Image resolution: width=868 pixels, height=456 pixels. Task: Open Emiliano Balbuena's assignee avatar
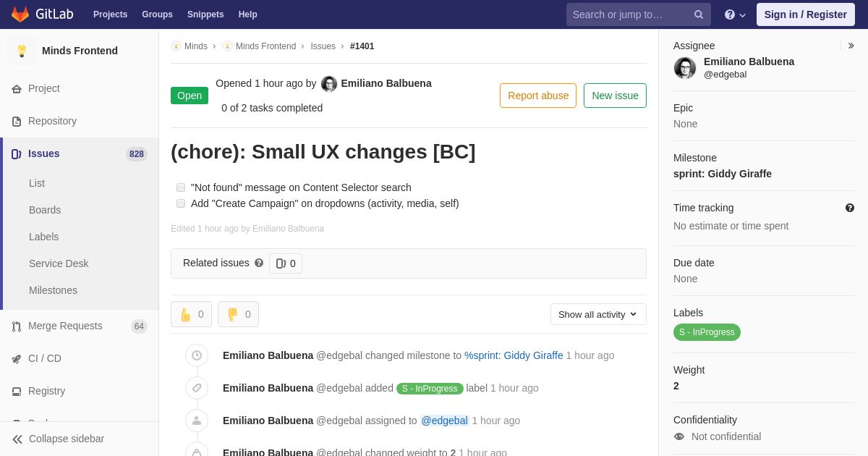tap(685, 68)
